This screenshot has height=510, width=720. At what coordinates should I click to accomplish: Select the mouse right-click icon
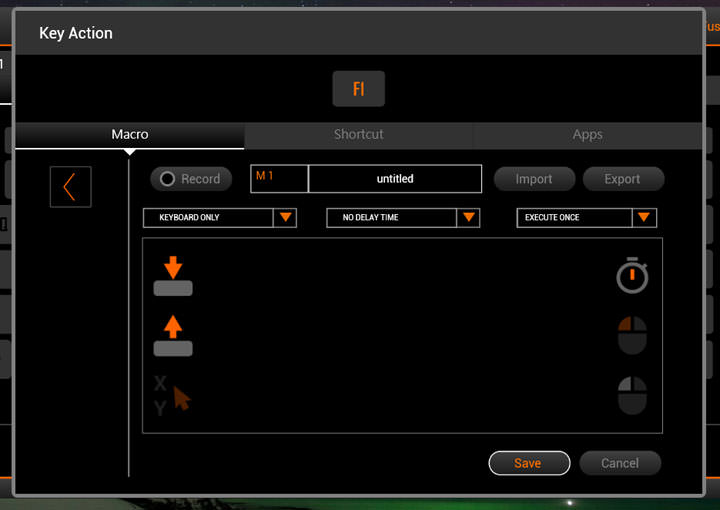pos(632,396)
